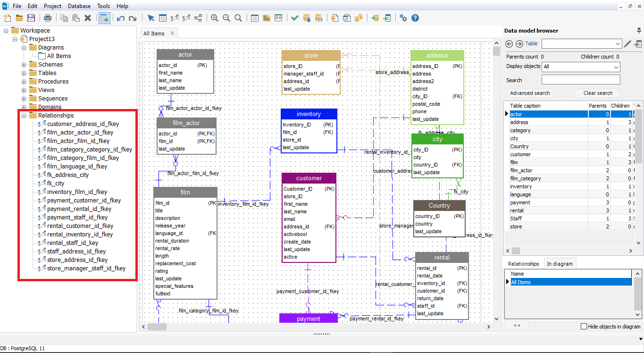Open the Settings gear on the toolbar
The height and width of the screenshot is (353, 644).
coord(403,17)
